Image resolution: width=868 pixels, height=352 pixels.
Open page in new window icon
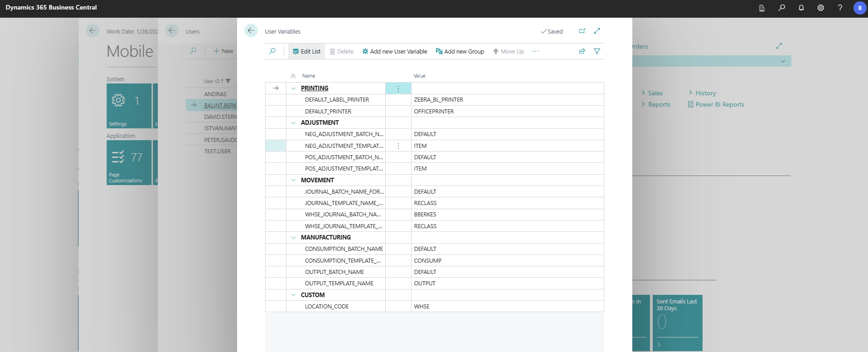[582, 31]
